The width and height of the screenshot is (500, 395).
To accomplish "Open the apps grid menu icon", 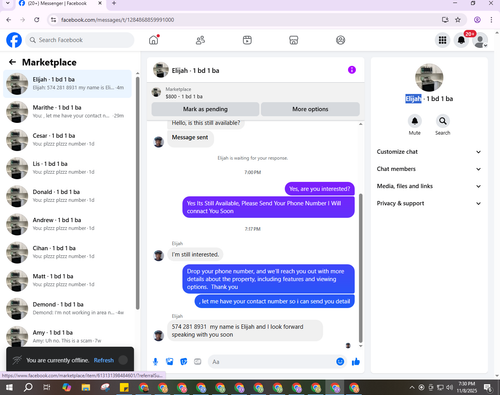I will [x=442, y=40].
